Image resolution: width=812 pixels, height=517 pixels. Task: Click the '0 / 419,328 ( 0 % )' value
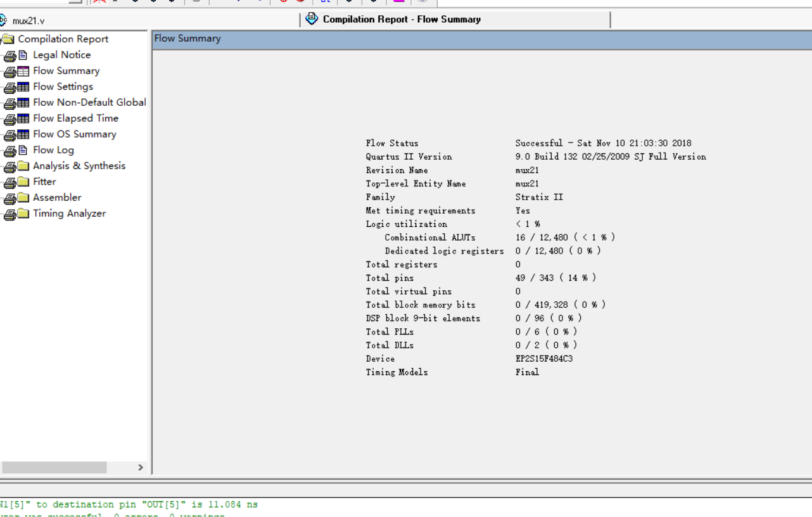point(560,305)
